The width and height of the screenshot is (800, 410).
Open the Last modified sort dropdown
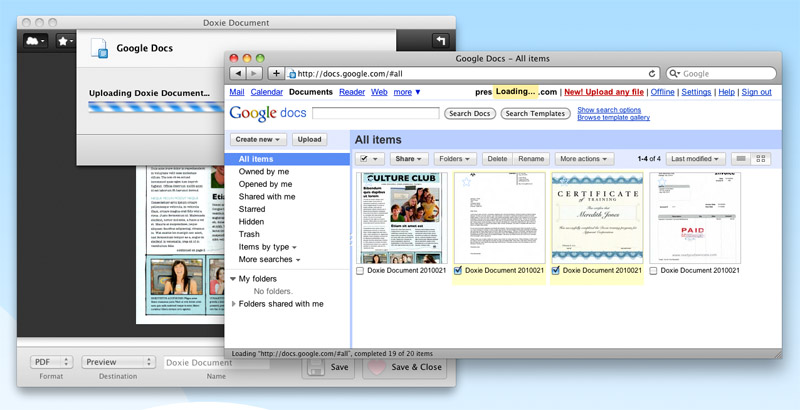click(695, 159)
